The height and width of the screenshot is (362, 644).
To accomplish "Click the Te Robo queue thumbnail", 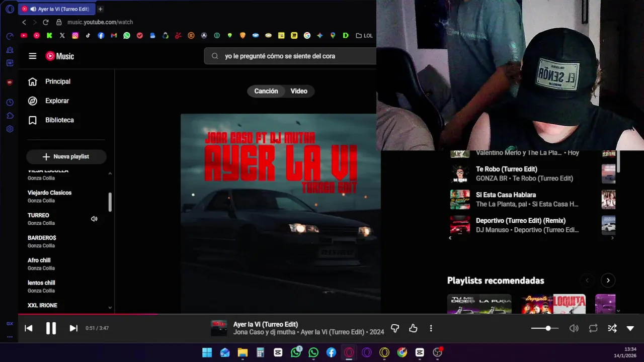I will pos(460,174).
